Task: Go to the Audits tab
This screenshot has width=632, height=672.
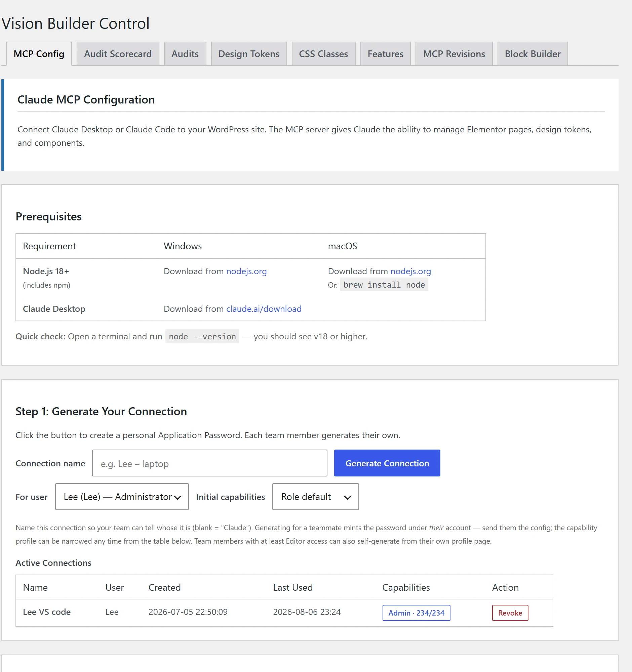Action: [x=185, y=54]
